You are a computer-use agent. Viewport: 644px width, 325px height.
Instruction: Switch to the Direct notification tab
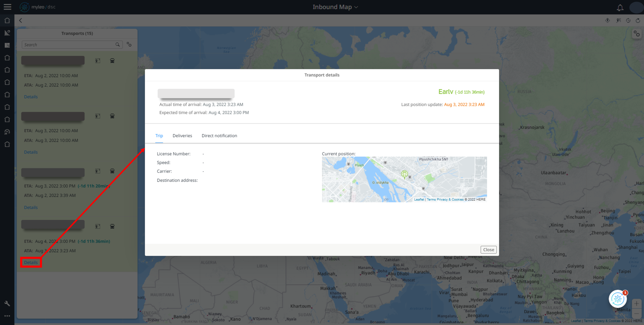219,136
